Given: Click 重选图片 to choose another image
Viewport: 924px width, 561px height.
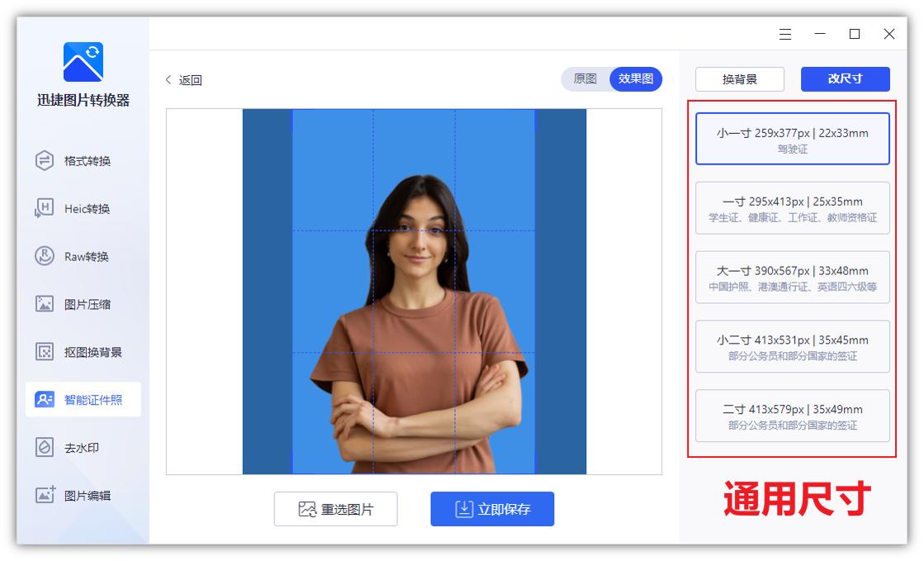Looking at the screenshot, I should 335,509.
